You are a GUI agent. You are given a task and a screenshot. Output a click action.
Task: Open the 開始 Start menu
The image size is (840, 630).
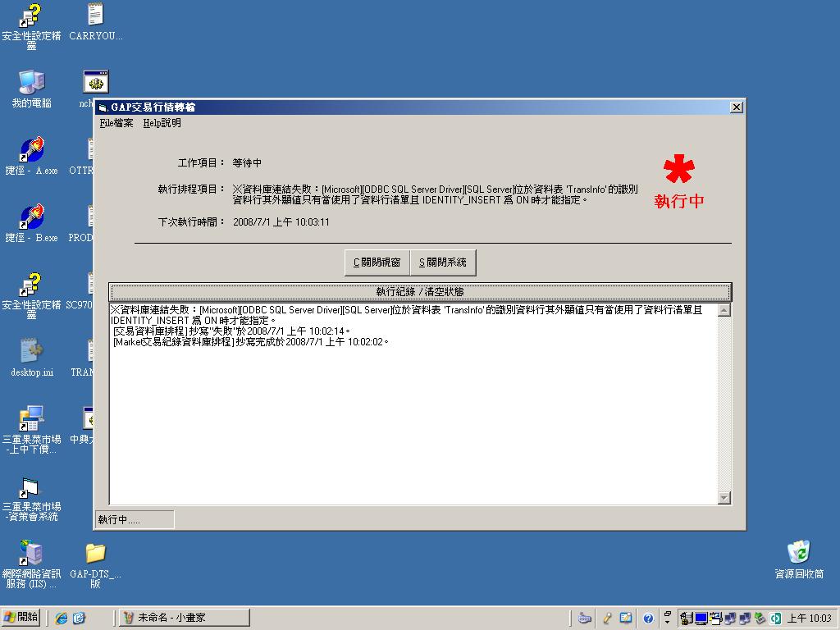point(21,618)
